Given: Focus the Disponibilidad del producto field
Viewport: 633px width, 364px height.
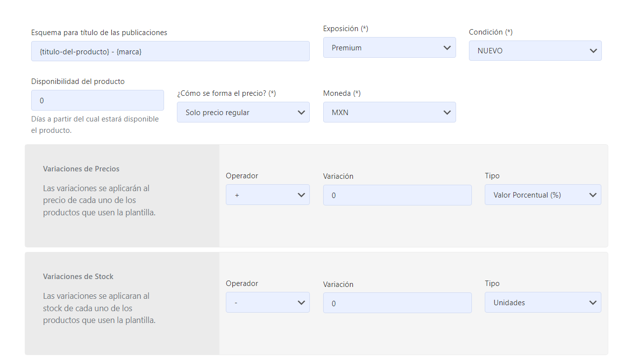Looking at the screenshot, I should tap(97, 101).
